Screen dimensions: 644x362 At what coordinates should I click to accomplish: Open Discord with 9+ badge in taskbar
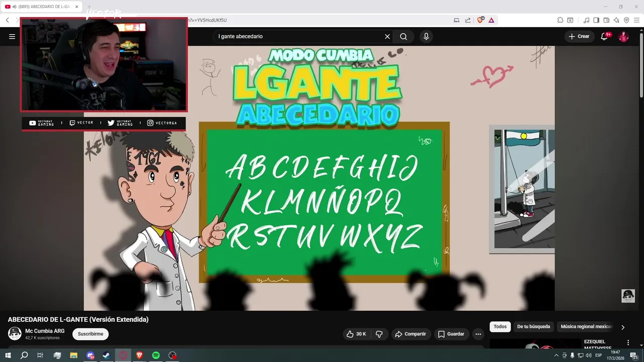tap(90, 355)
